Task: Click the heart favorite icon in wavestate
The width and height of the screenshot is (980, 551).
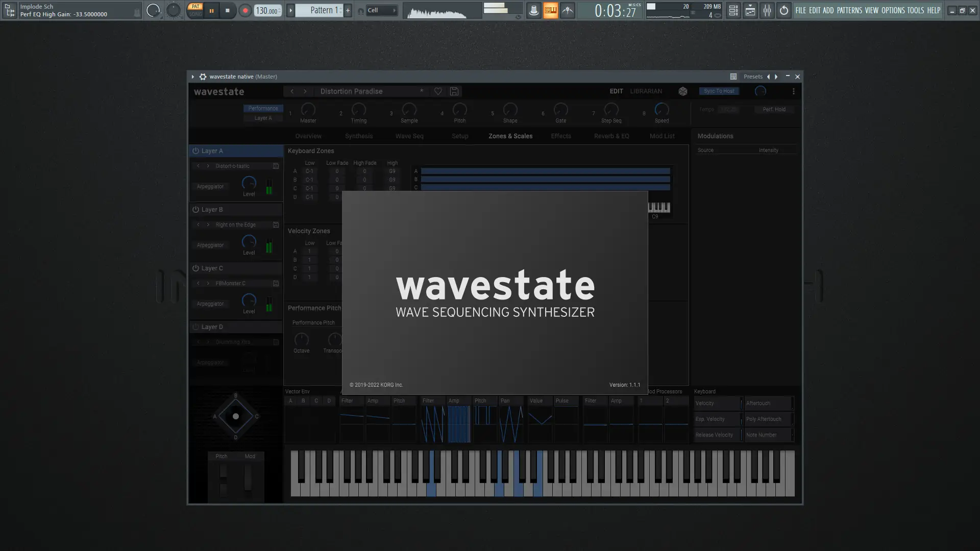Action: (x=438, y=91)
